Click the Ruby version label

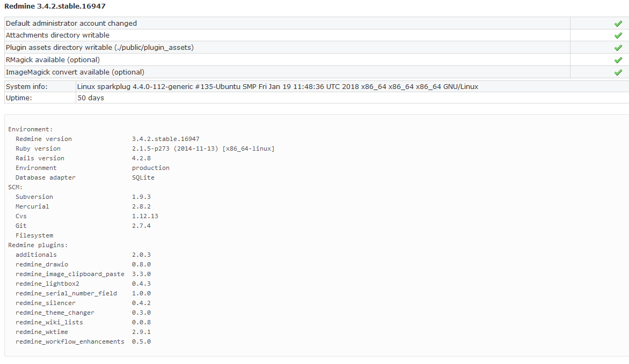tap(38, 148)
